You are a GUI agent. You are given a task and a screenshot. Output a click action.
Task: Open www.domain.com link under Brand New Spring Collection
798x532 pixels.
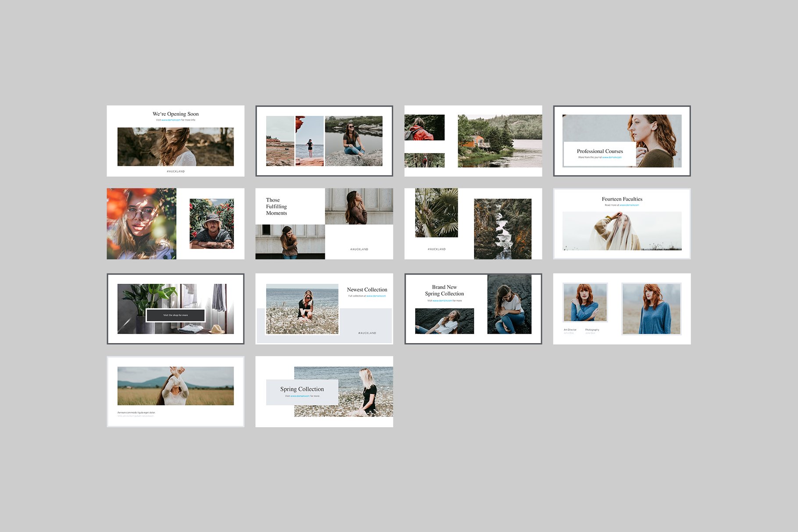point(442,301)
